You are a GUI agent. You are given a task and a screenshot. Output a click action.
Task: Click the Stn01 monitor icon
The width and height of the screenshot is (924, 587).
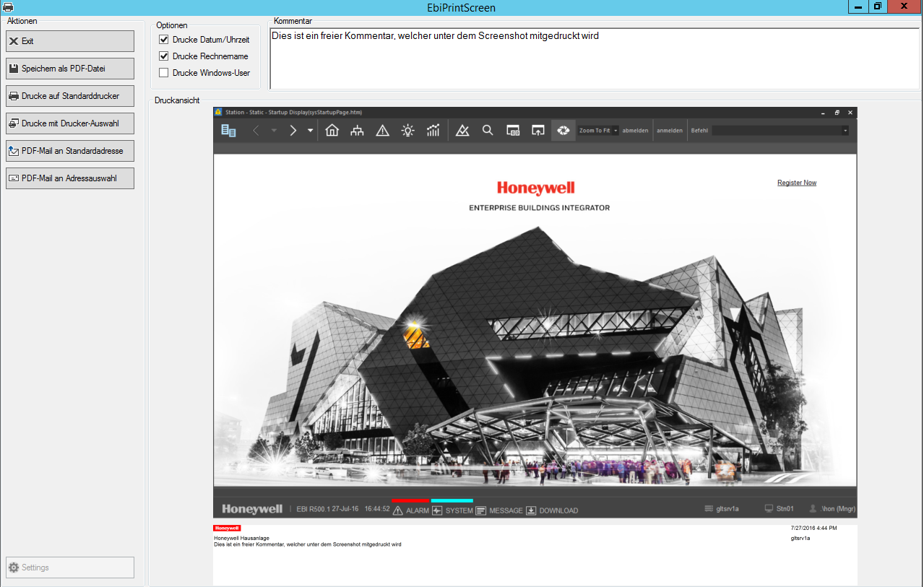769,509
